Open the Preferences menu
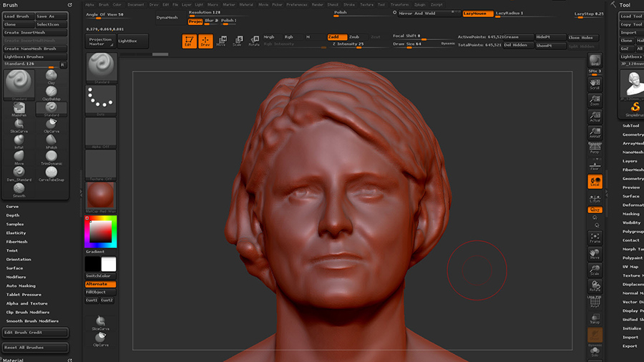644x362 pixels. click(296, 4)
